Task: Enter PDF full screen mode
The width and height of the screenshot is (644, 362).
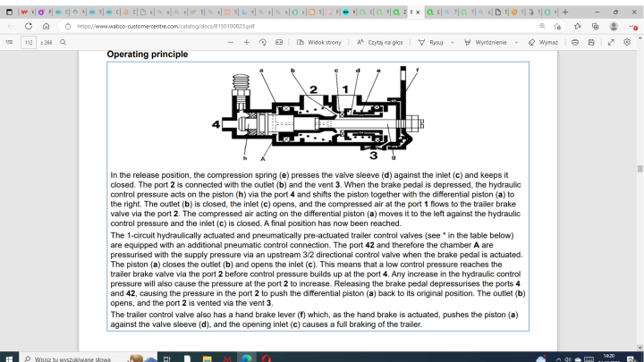Action: point(611,42)
